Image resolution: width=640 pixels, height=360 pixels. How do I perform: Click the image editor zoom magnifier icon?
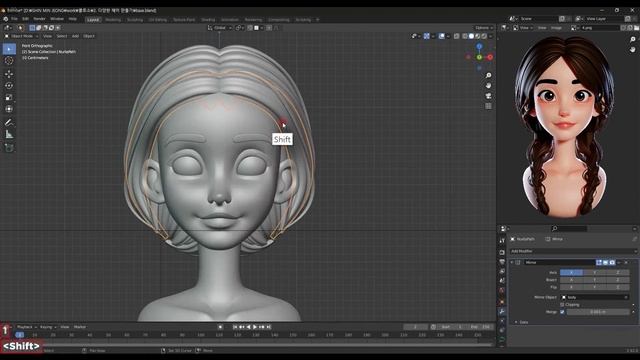pyautogui.click(x=633, y=40)
